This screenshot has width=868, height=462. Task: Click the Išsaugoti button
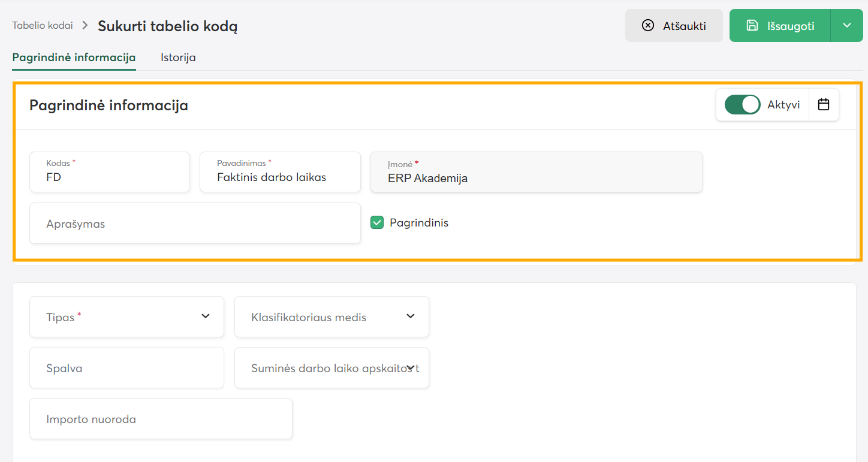(x=780, y=25)
